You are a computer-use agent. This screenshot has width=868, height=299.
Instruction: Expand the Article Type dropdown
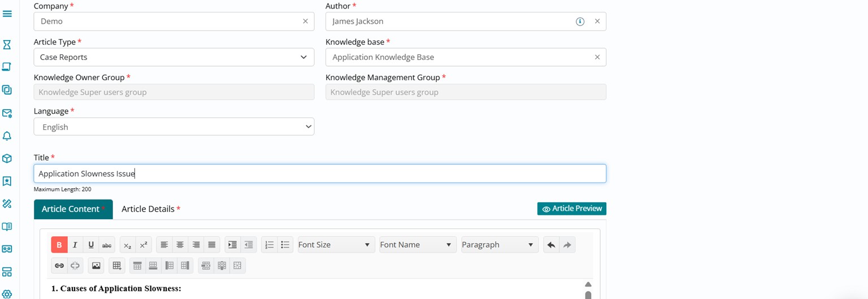pyautogui.click(x=174, y=57)
